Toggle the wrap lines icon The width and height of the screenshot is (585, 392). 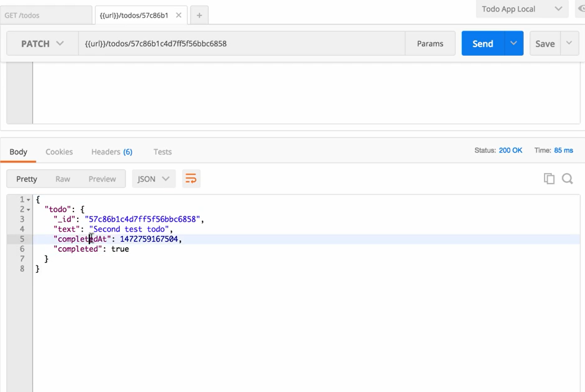191,179
